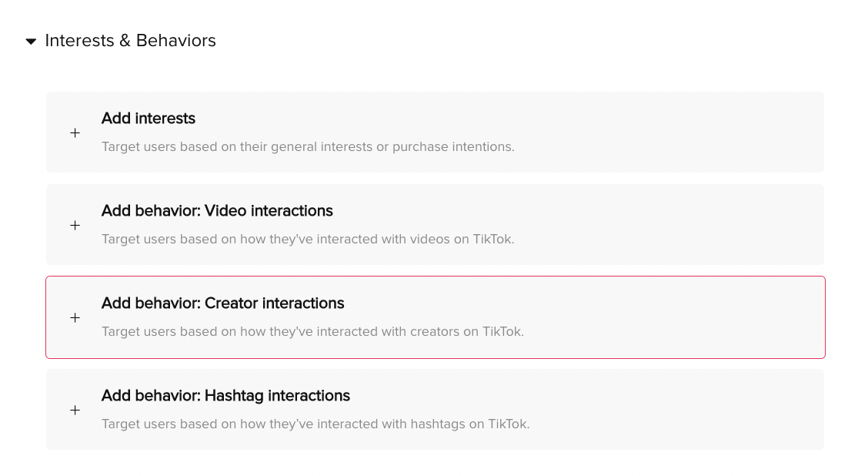Hit the plus icon for Creator interactions

pyautogui.click(x=75, y=318)
